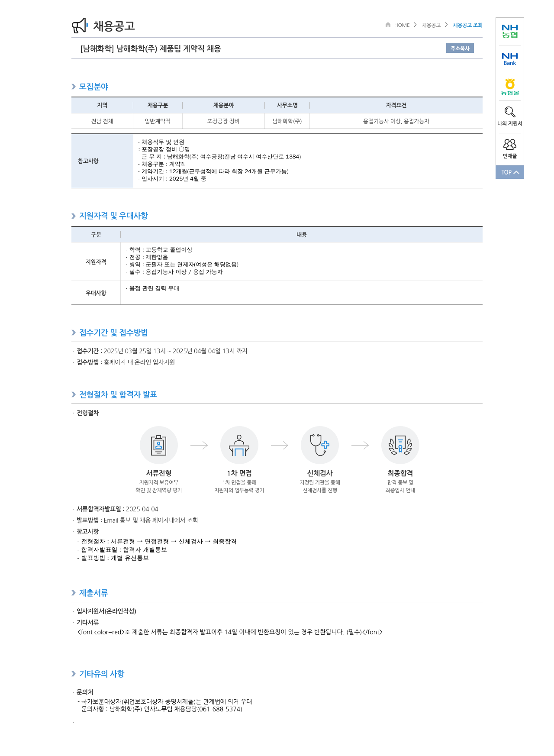The image size is (554, 756).
Task: Click the arrow between 서류전형 and 1차 면접
Action: pos(199,445)
